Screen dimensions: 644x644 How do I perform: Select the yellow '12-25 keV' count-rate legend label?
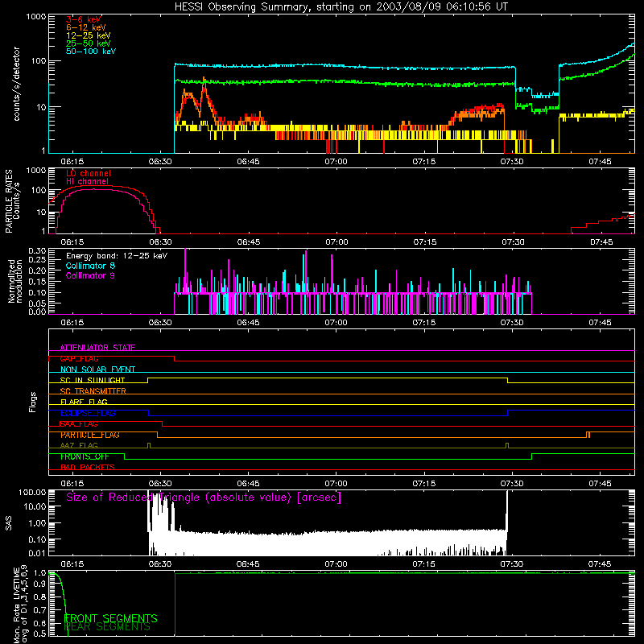point(89,35)
